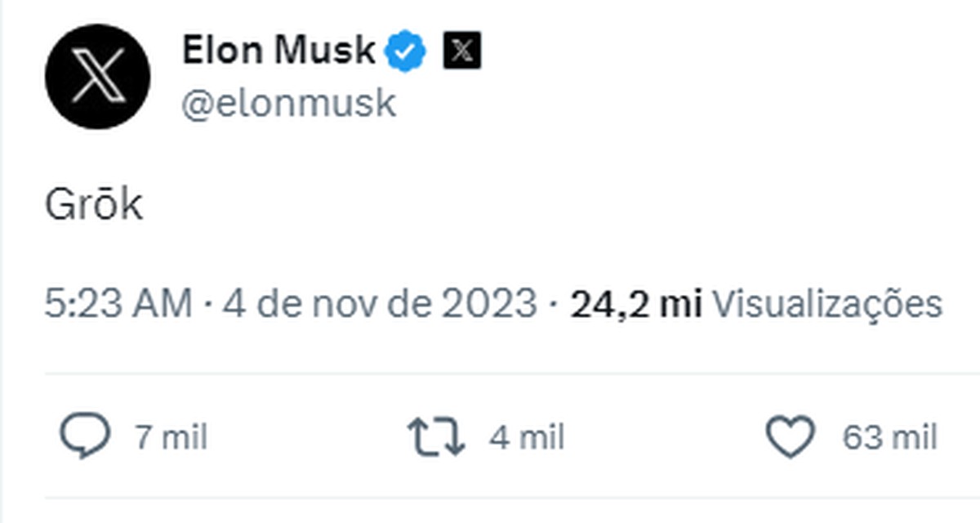Repost using the retweet arrows icon
This screenshot has width=980, height=523.
coord(436,437)
